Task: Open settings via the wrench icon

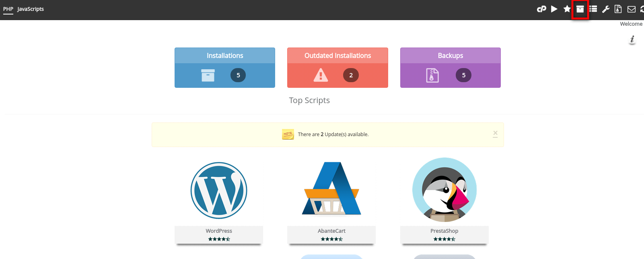Action: point(606,9)
